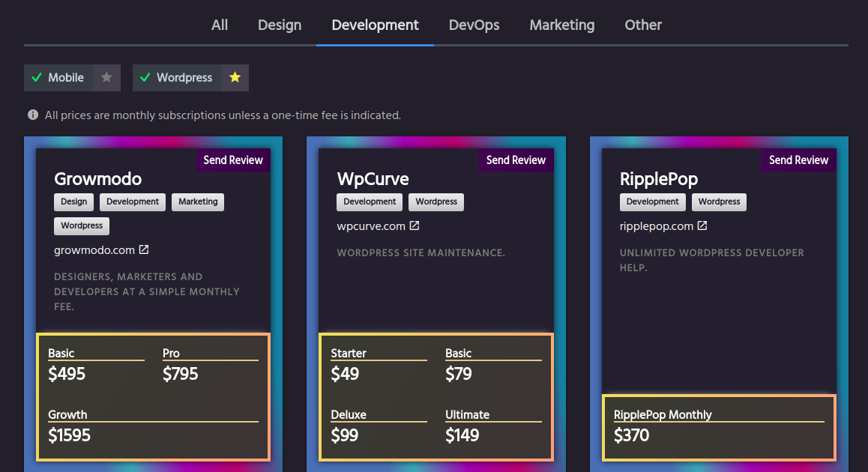Select RipplePop Monthly $370 plan
This screenshot has height=472, width=868.
tap(719, 426)
